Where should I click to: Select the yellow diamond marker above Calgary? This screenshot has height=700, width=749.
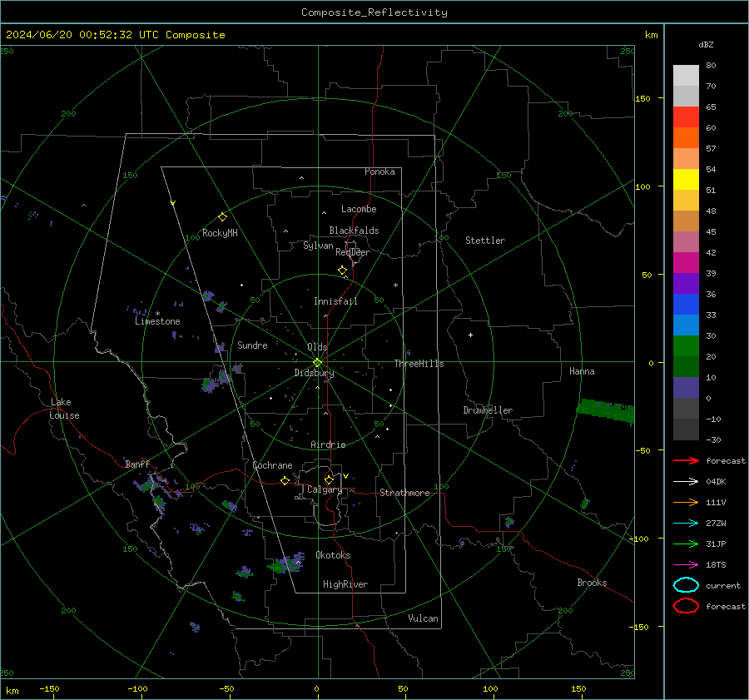[x=329, y=479]
